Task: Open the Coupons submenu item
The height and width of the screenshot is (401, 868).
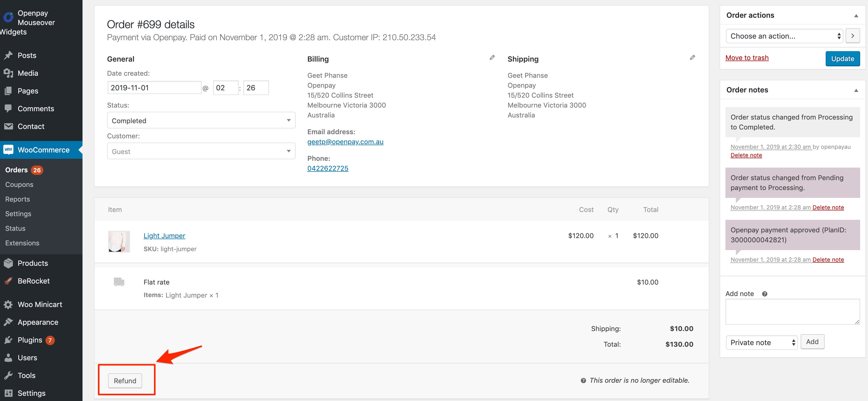Action: click(19, 185)
